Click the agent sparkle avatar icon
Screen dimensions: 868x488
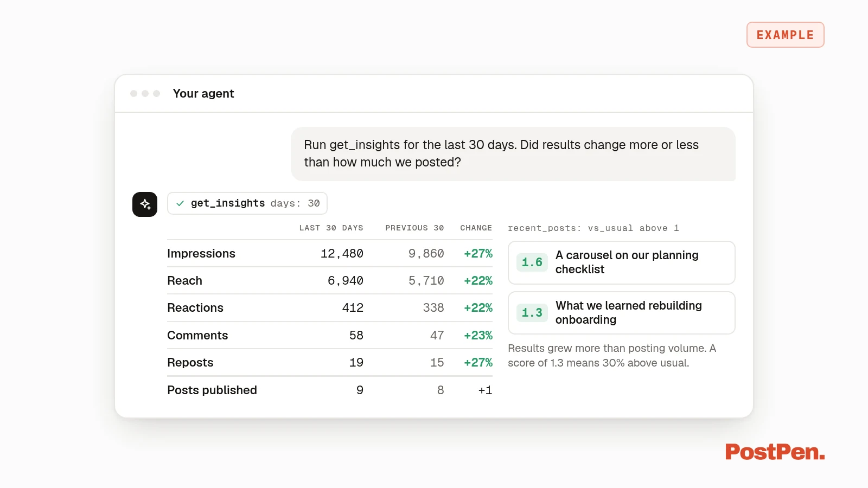click(145, 204)
